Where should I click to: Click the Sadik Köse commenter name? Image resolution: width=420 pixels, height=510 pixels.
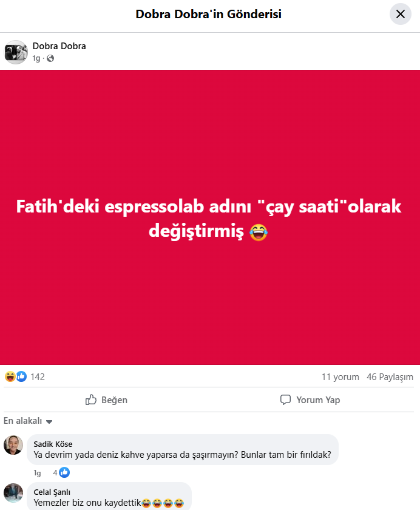(x=53, y=444)
